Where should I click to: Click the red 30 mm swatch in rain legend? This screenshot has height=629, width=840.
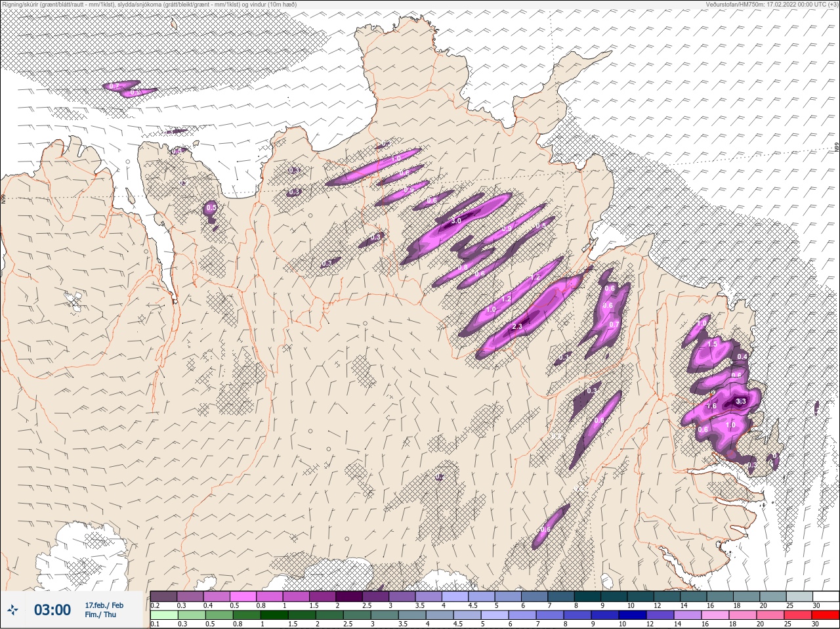coord(826,616)
